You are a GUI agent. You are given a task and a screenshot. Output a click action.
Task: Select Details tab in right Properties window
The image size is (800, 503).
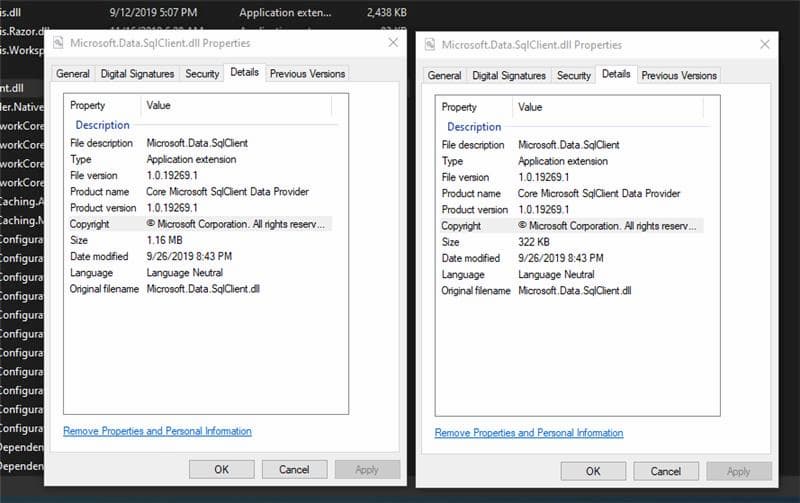click(x=616, y=74)
